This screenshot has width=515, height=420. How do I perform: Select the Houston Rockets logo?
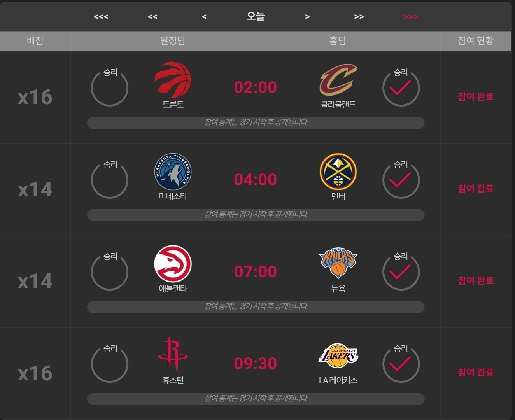click(x=173, y=355)
